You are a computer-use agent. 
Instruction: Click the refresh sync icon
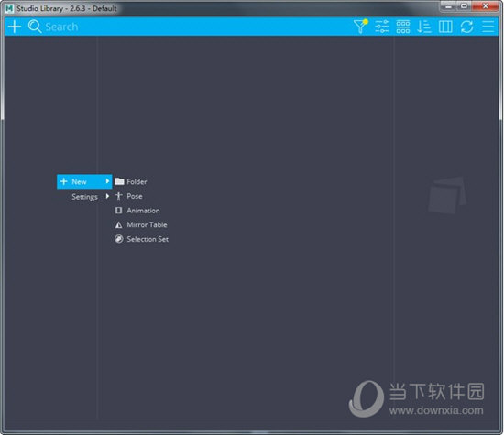(x=466, y=27)
